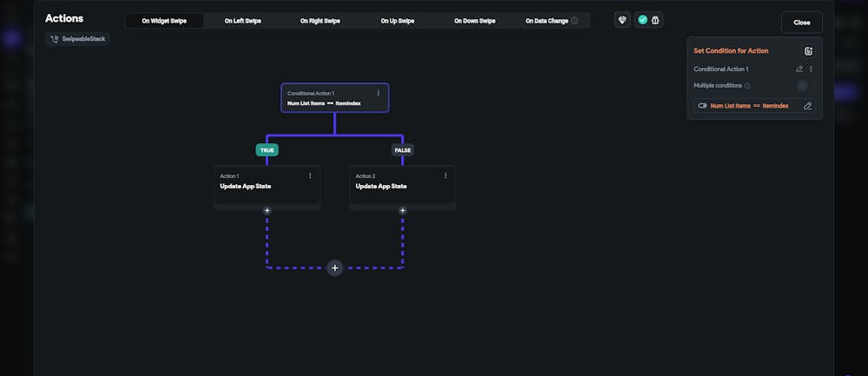Click the plus under Action 1 node
Image resolution: width=868 pixels, height=376 pixels.
pos(267,210)
